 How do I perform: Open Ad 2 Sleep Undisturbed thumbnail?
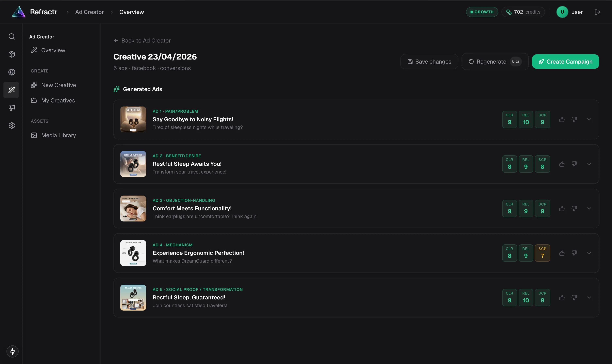tap(133, 164)
